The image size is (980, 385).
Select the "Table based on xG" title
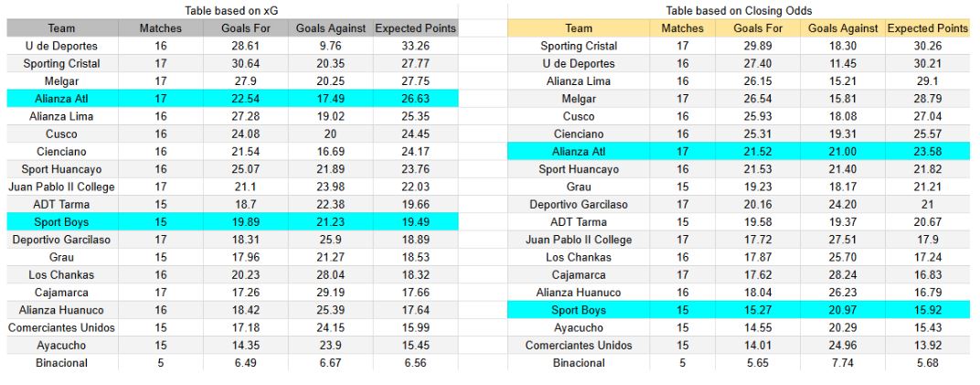pyautogui.click(x=230, y=10)
